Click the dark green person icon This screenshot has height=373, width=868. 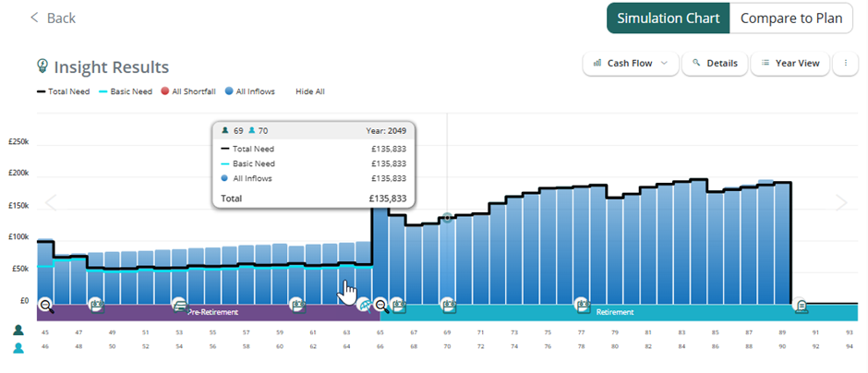(18, 331)
